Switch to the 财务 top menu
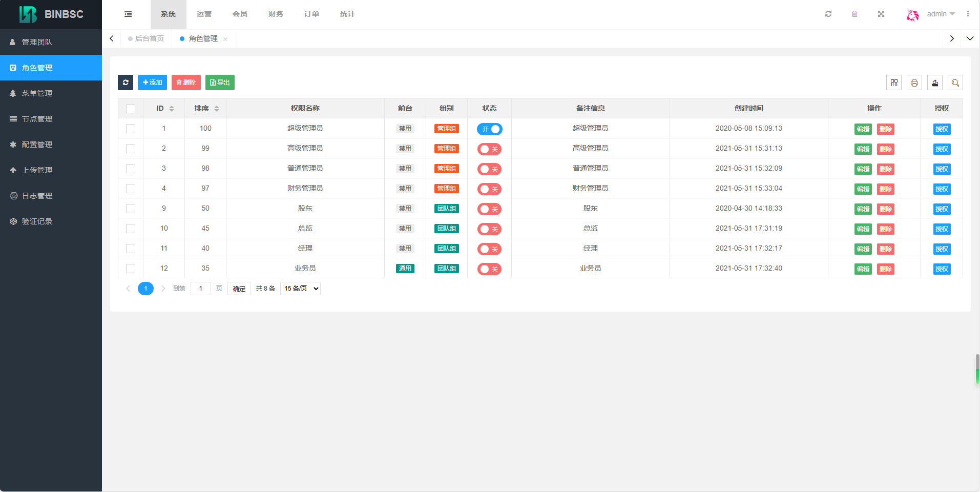The height and width of the screenshot is (492, 980). pyautogui.click(x=276, y=14)
